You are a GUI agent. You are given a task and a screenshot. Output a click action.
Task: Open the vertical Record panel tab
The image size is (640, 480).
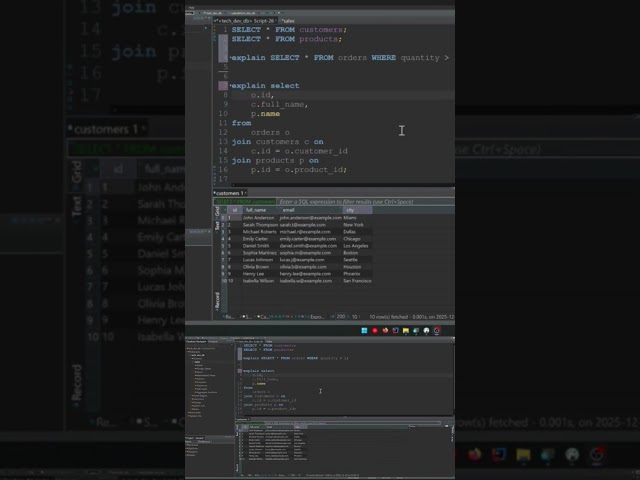pos(217,300)
